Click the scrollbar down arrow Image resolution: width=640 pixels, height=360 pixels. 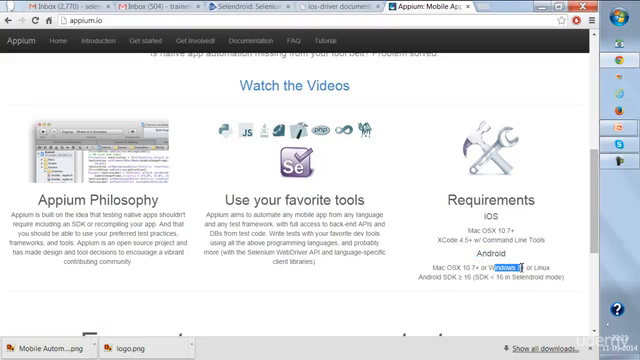[x=594, y=331]
